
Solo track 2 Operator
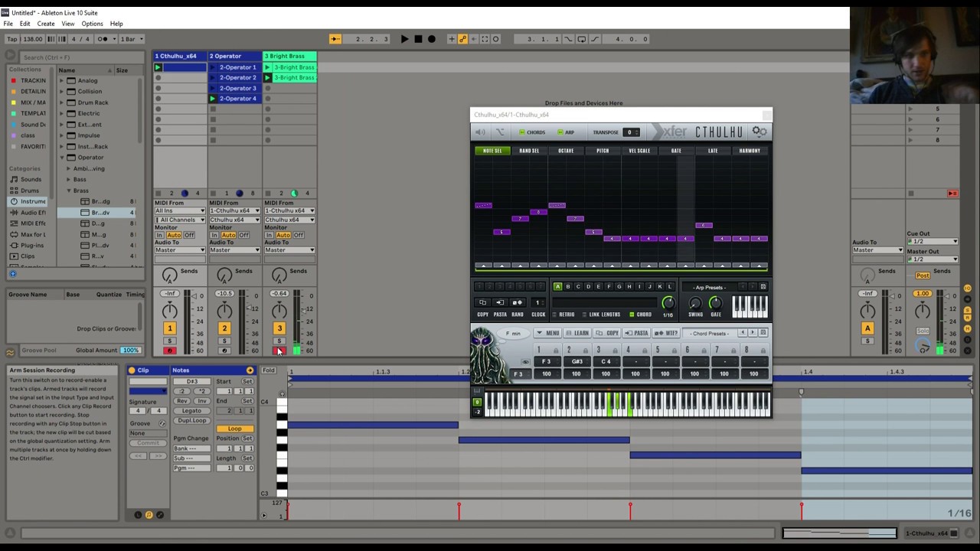coord(224,341)
